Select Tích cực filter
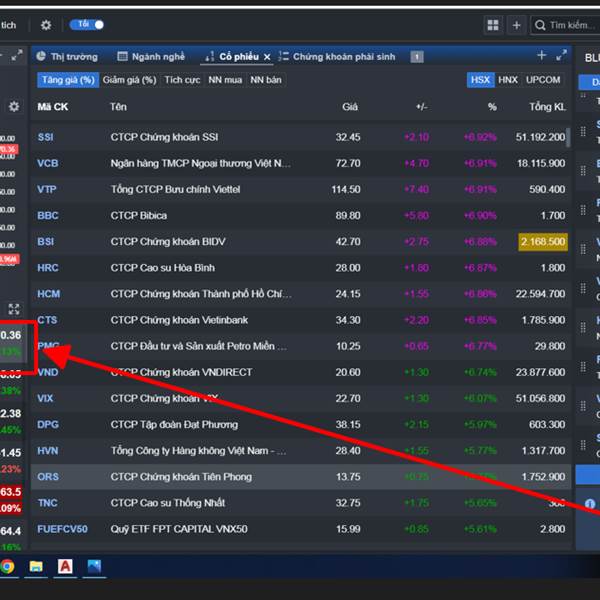This screenshot has width=600, height=600. (x=182, y=80)
